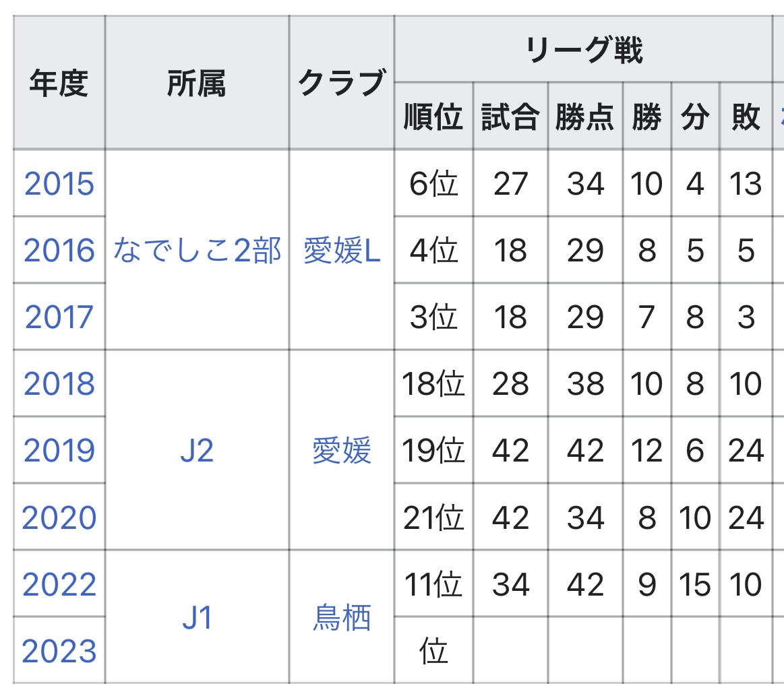
Task: Click the リーグ戦 header cell
Action: [584, 49]
